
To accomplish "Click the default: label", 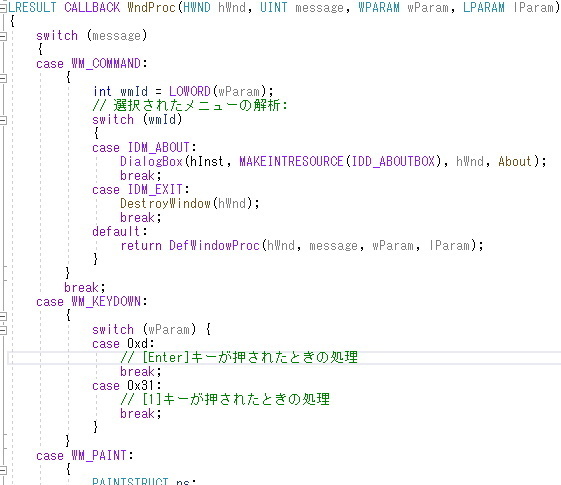I will click(120, 232).
